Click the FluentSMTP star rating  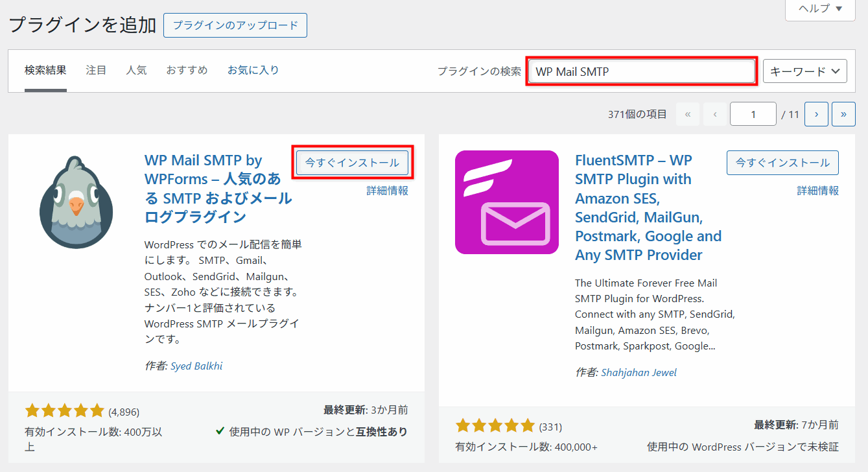[x=495, y=426]
